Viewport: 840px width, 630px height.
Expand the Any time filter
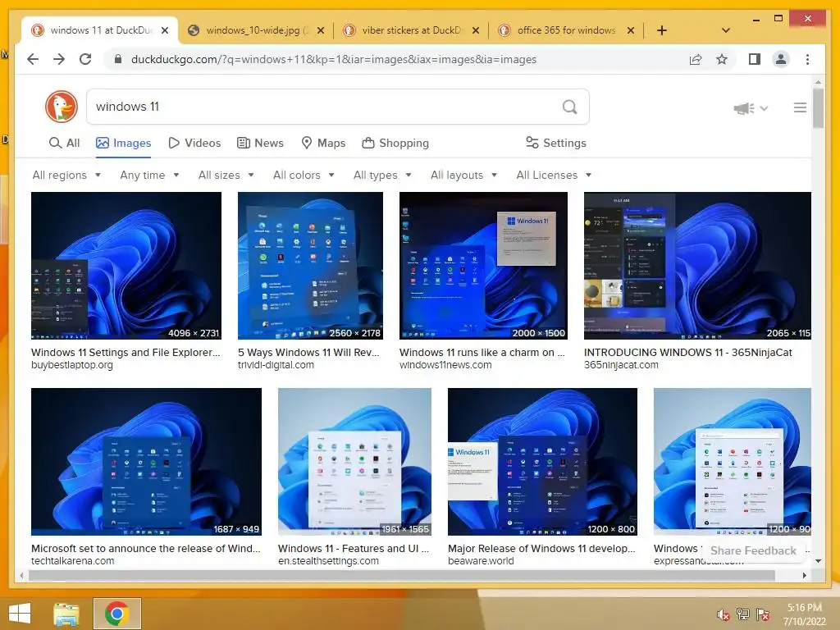click(149, 176)
